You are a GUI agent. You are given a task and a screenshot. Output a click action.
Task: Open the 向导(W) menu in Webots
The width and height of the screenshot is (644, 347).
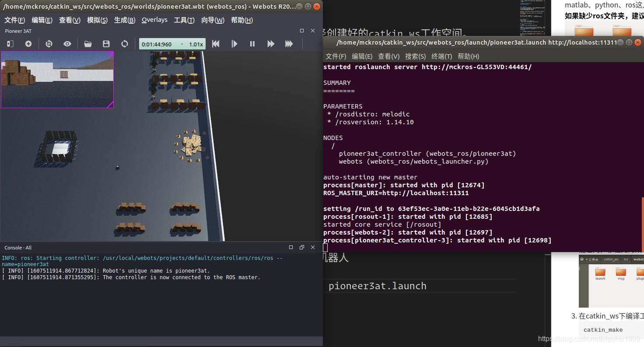pyautogui.click(x=213, y=20)
